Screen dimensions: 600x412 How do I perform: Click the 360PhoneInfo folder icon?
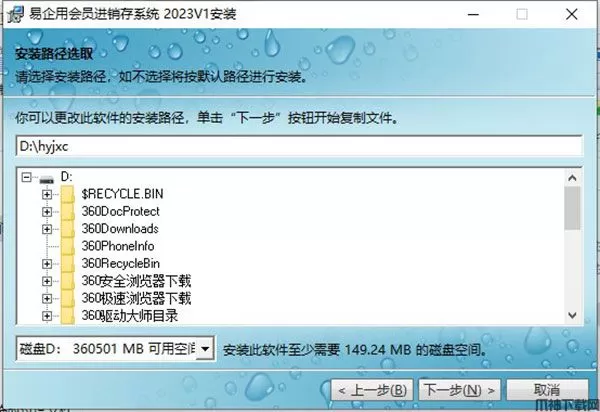68,246
